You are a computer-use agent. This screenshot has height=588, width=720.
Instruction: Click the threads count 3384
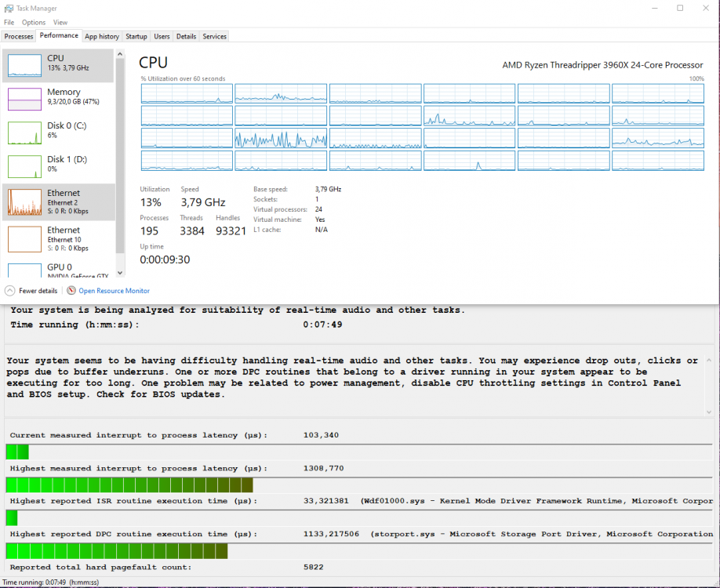tap(192, 230)
